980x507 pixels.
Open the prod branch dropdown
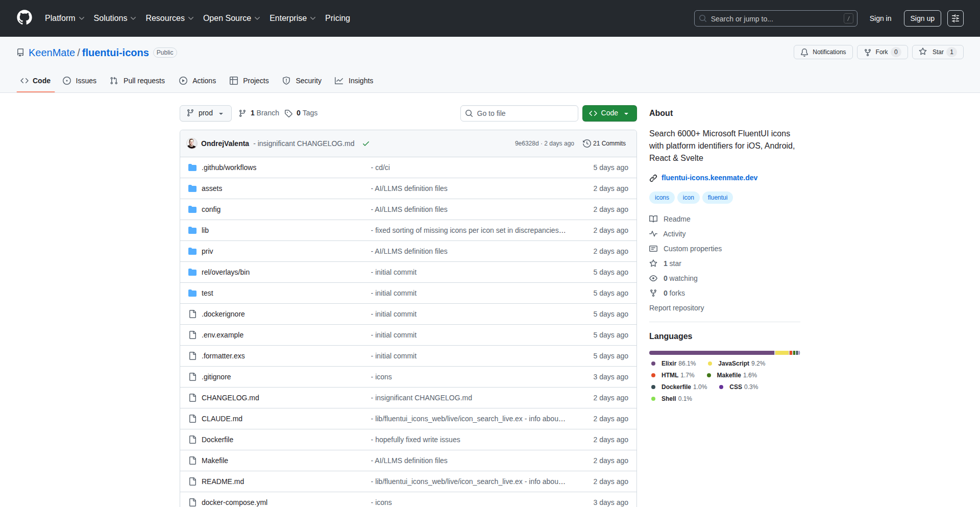point(205,113)
